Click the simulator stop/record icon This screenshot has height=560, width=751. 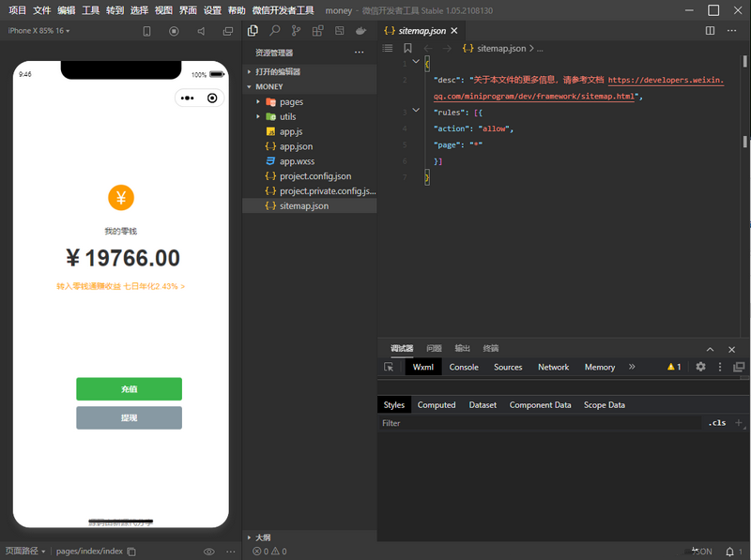click(x=174, y=31)
